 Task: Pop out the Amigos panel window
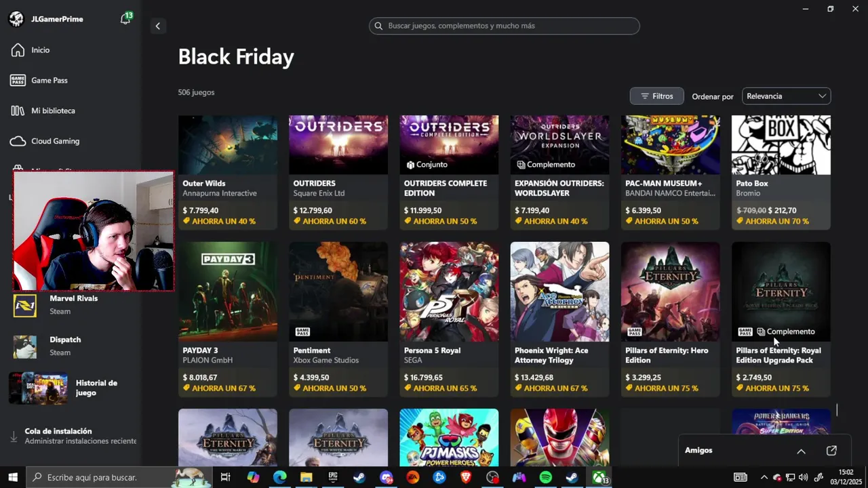(x=831, y=451)
